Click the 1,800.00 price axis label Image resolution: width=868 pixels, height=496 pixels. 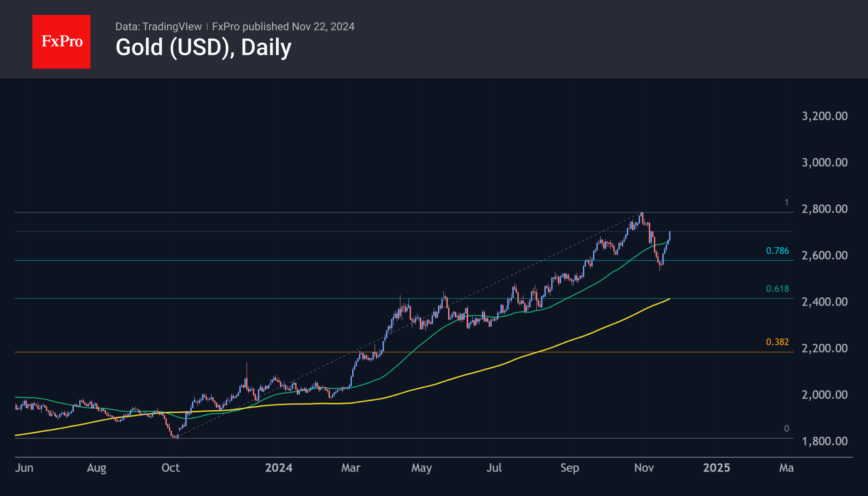[824, 441]
